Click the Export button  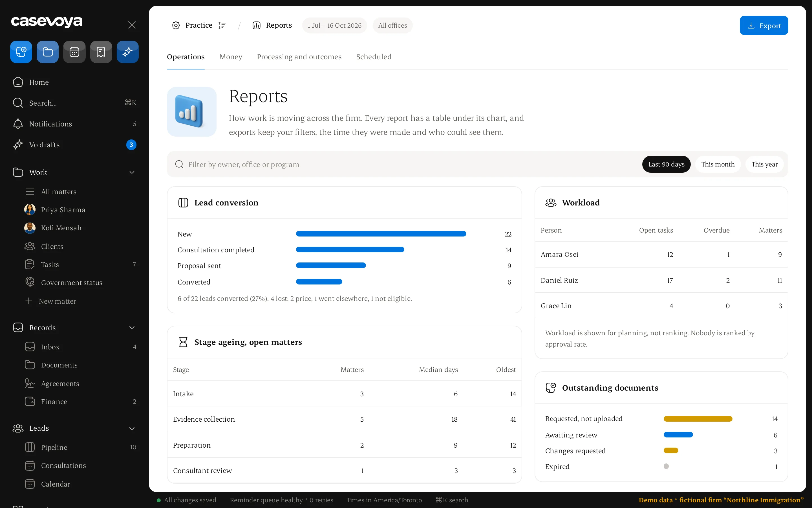764,25
